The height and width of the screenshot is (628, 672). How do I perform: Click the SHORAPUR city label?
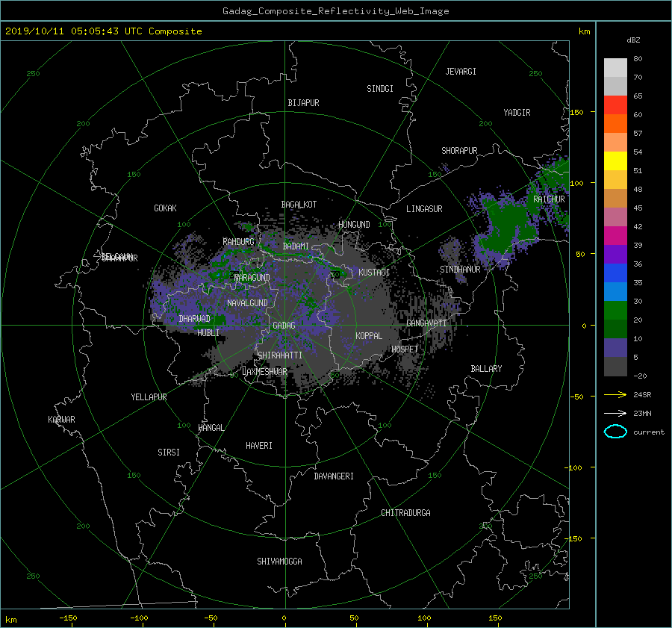[x=459, y=151]
